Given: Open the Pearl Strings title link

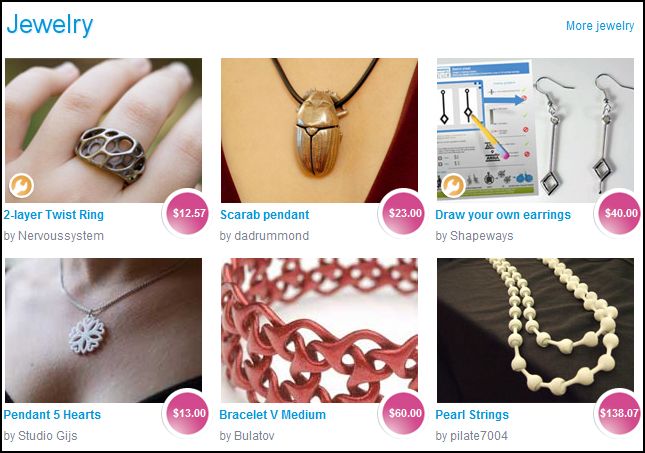Looking at the screenshot, I should click(472, 415).
